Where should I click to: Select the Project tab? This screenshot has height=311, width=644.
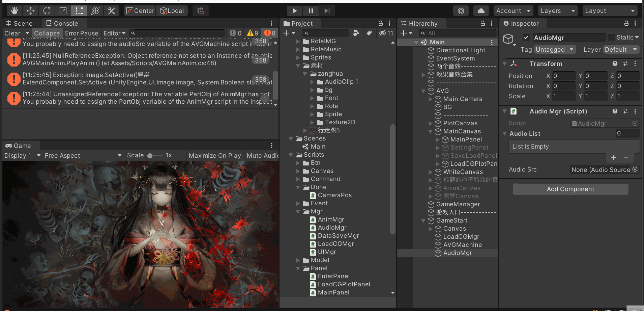coord(298,23)
